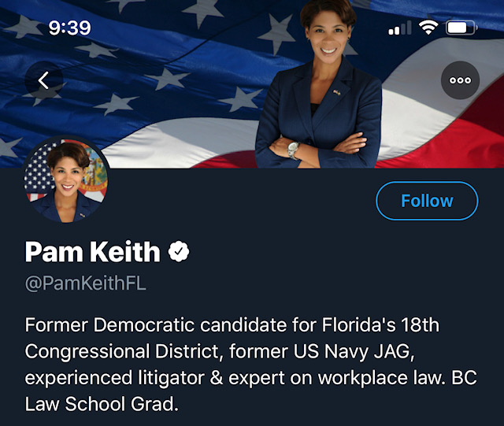The height and width of the screenshot is (426, 504).
Task: Open the three-dot more options menu
Action: (x=460, y=80)
